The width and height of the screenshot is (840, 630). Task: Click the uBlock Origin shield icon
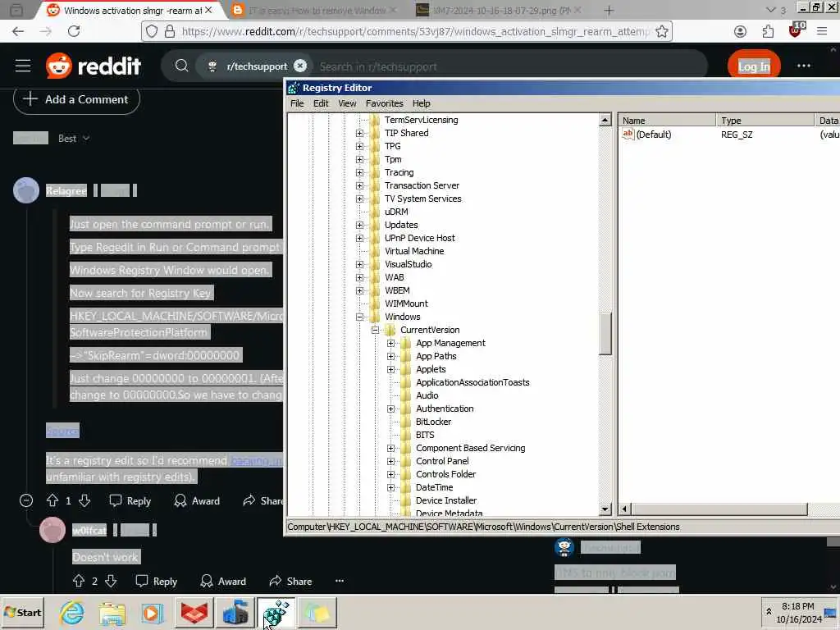(796, 30)
